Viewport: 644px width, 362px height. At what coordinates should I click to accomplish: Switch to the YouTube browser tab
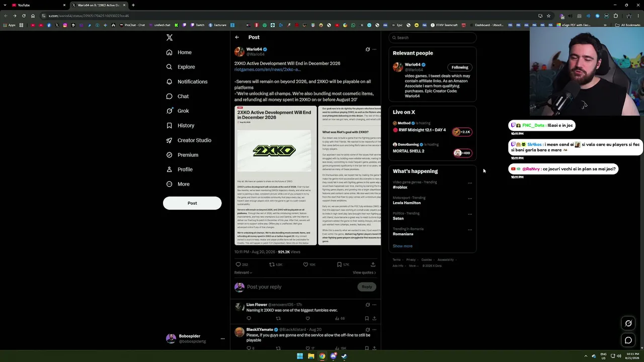pos(39,5)
